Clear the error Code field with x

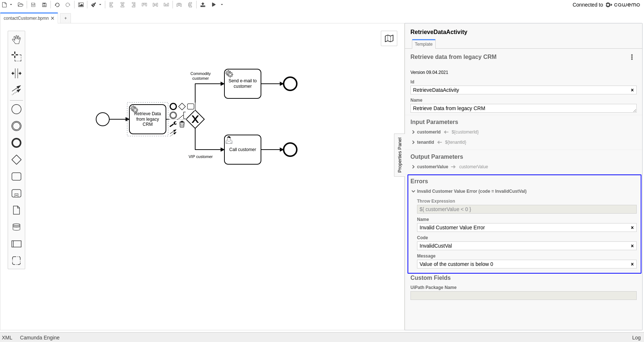click(632, 246)
